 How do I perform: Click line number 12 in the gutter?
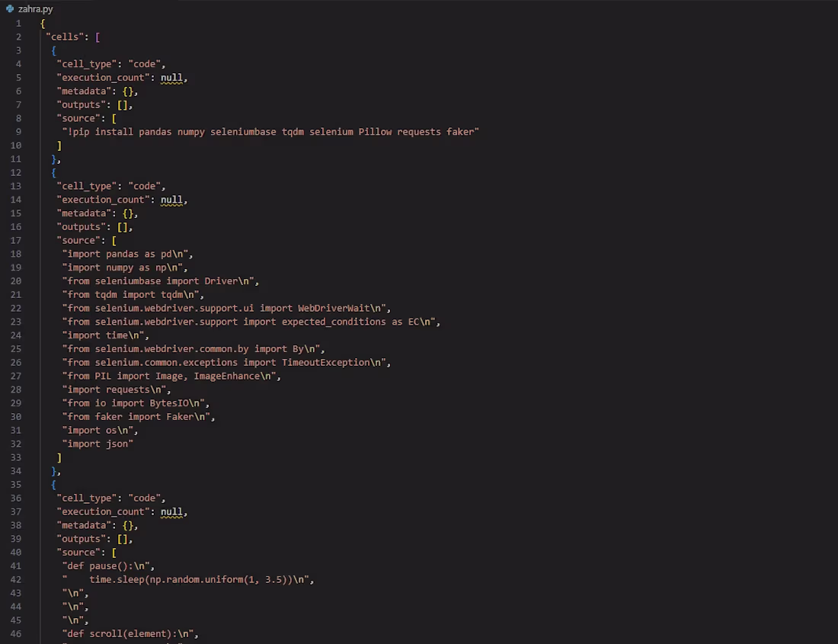(x=16, y=173)
